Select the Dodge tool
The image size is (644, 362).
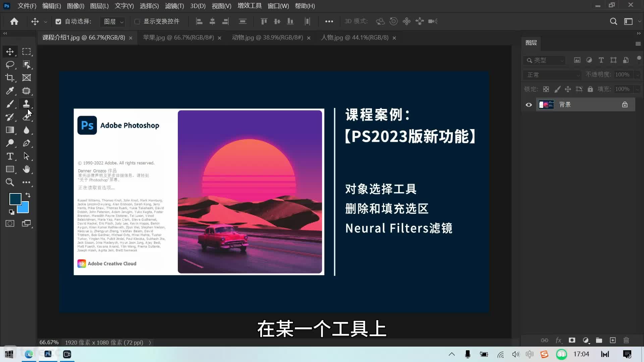pyautogui.click(x=10, y=143)
